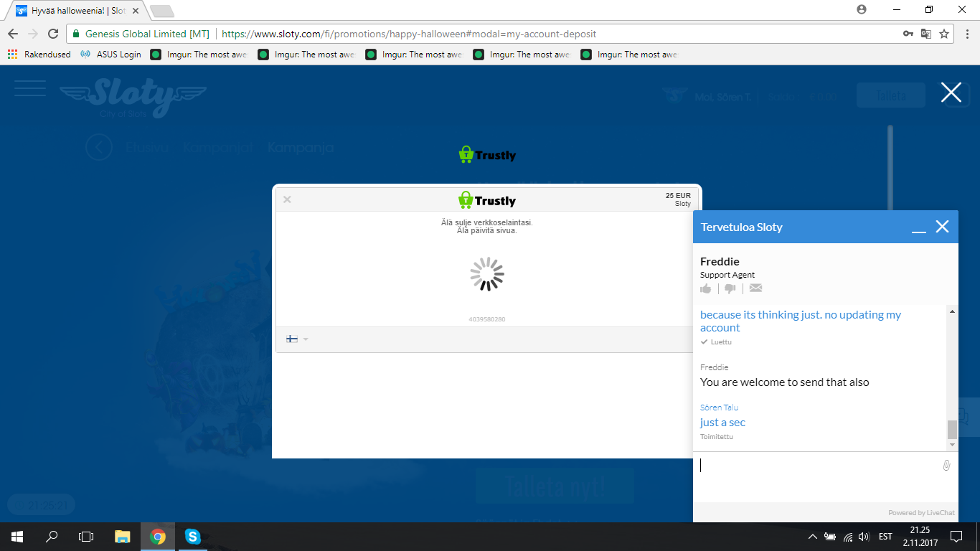The width and height of the screenshot is (980, 551).
Task: Click the translate page icon
Action: (926, 34)
